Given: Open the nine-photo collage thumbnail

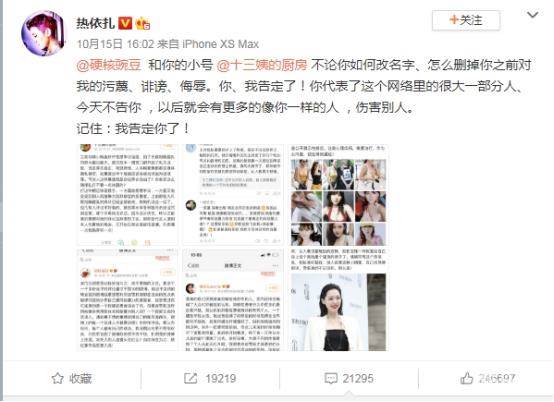Looking at the screenshot, I should (x=338, y=195).
